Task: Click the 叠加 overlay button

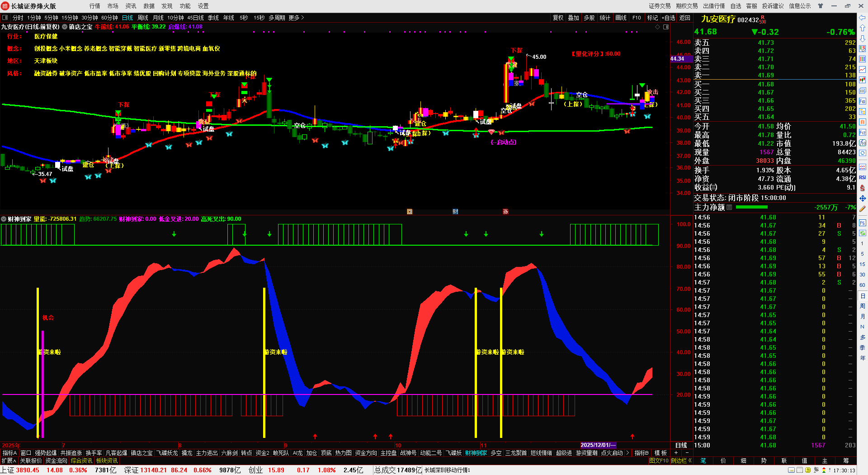Action: tap(574, 18)
